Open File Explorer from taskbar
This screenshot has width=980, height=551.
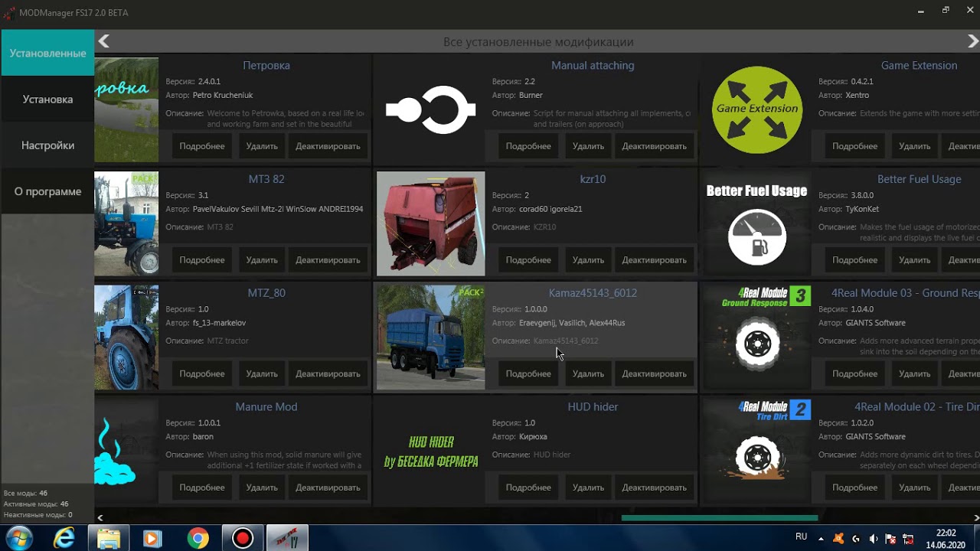click(109, 538)
